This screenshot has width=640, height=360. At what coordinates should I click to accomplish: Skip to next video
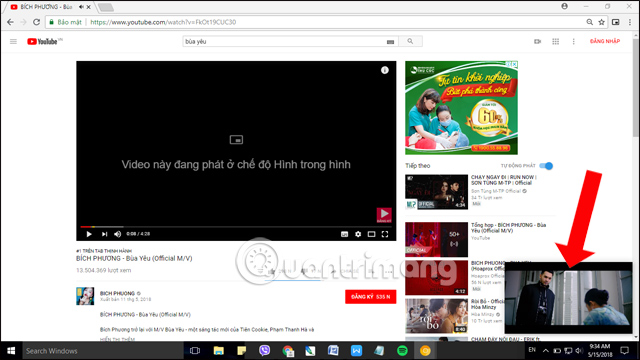click(x=104, y=234)
